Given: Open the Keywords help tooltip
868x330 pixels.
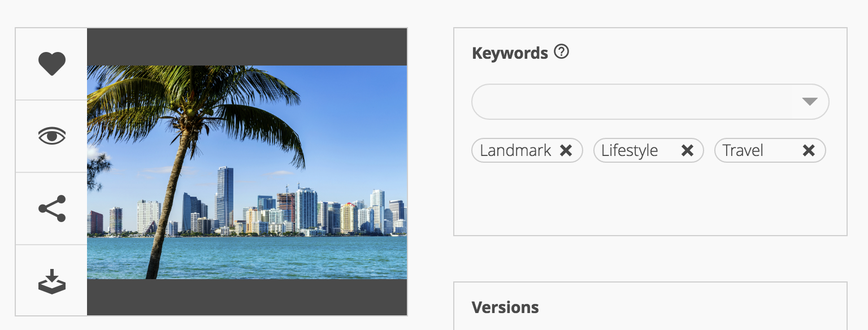Looking at the screenshot, I should pyautogui.click(x=561, y=52).
